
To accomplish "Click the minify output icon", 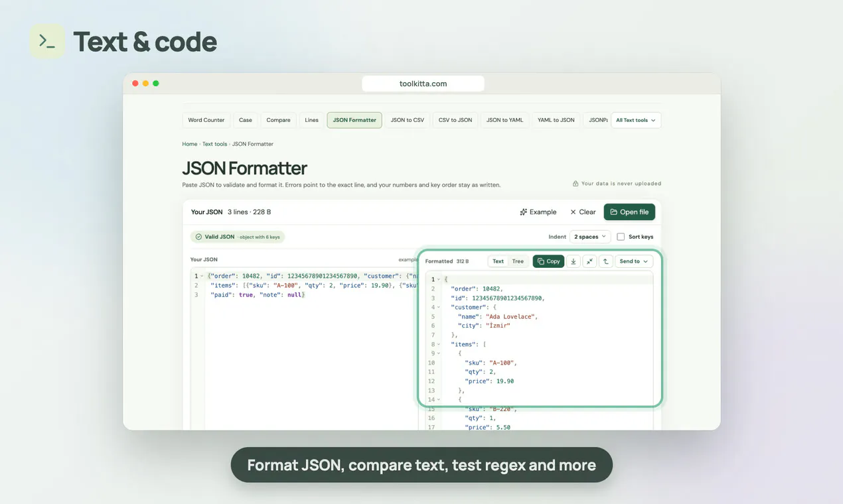I will [x=589, y=261].
